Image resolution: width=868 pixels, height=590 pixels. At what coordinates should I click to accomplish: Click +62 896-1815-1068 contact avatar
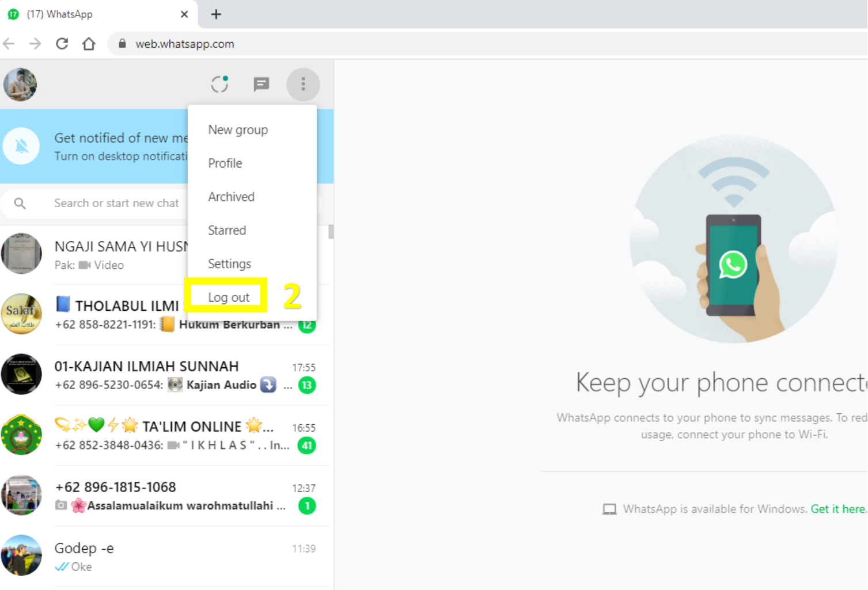pyautogui.click(x=21, y=495)
